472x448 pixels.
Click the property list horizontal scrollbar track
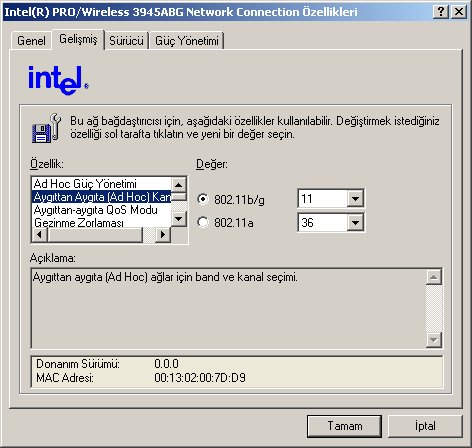pos(149,235)
